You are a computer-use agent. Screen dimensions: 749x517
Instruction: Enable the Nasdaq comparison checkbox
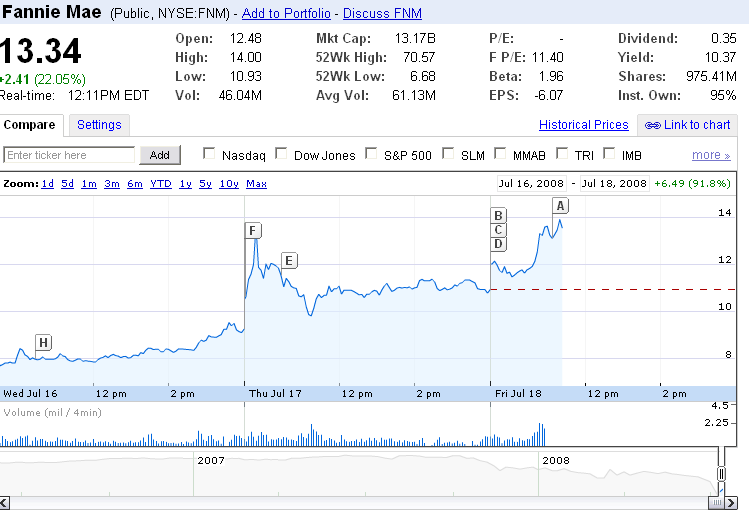210,154
